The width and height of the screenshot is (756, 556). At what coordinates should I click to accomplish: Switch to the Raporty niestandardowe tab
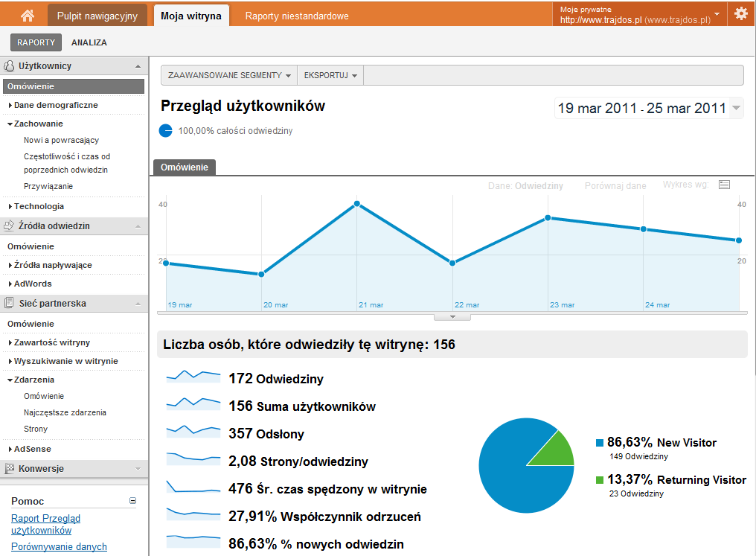point(297,16)
